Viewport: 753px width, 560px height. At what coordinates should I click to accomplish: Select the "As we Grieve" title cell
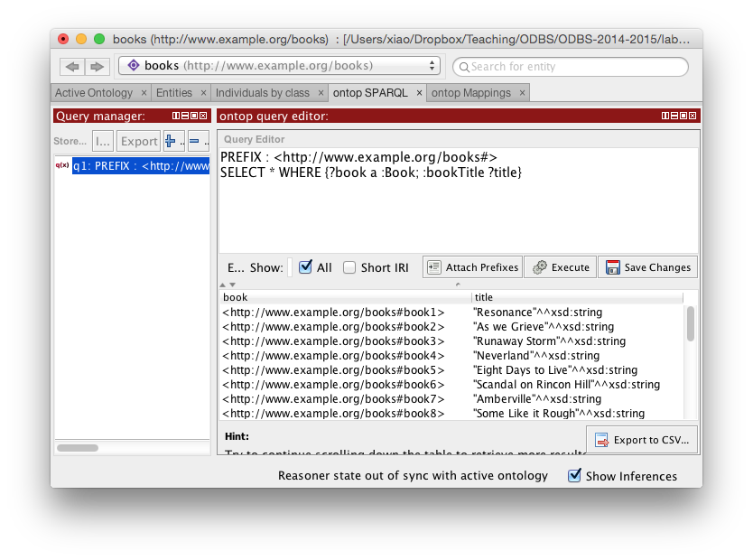tap(577, 327)
